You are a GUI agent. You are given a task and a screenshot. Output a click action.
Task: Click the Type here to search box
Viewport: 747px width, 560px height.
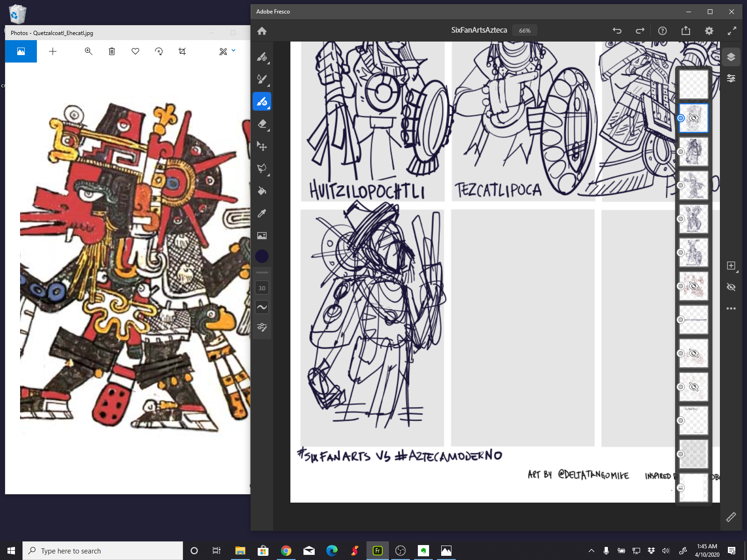(103, 551)
